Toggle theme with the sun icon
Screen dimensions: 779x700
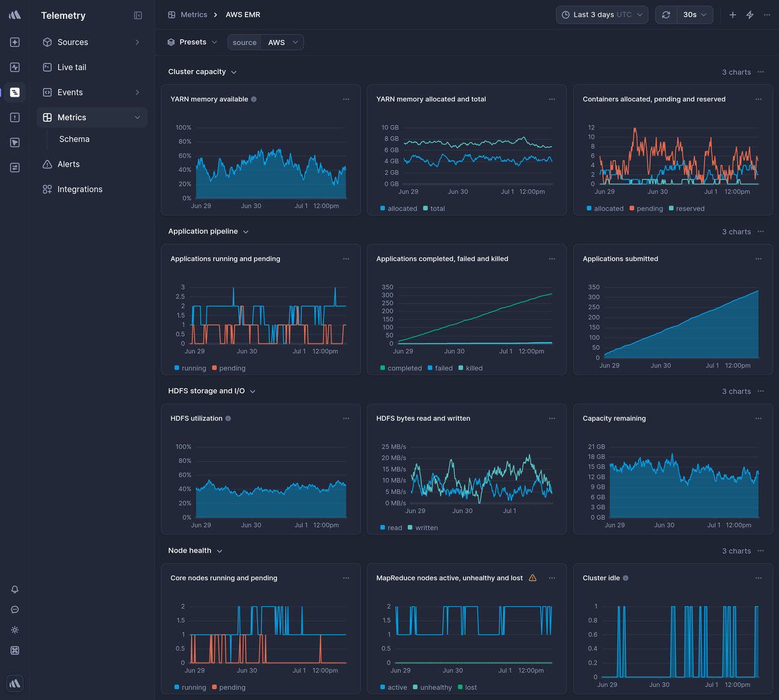[x=15, y=630]
